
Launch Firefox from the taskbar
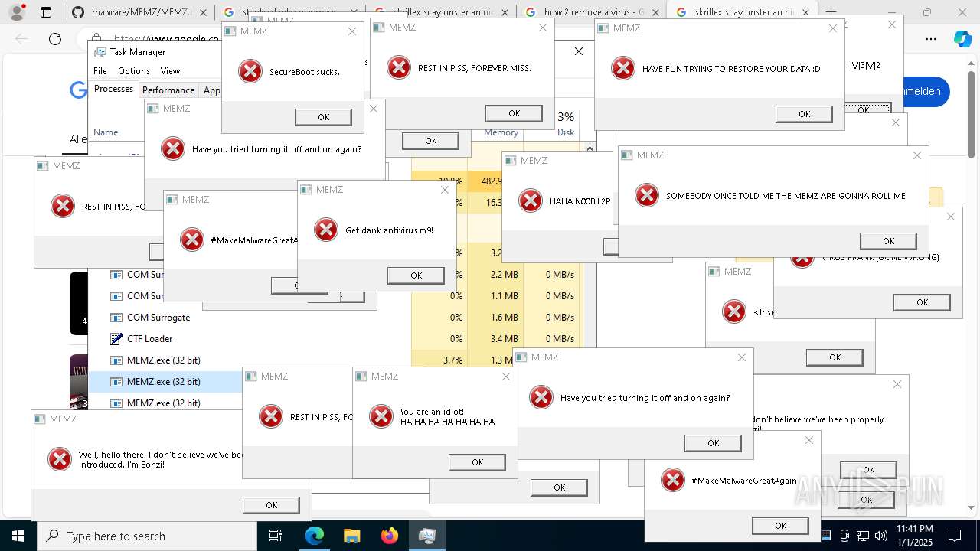[x=389, y=536]
